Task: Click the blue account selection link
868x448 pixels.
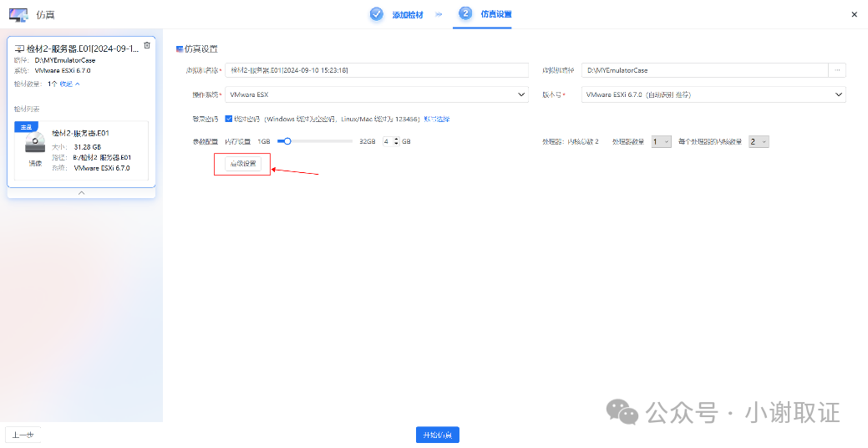Action: pos(437,119)
